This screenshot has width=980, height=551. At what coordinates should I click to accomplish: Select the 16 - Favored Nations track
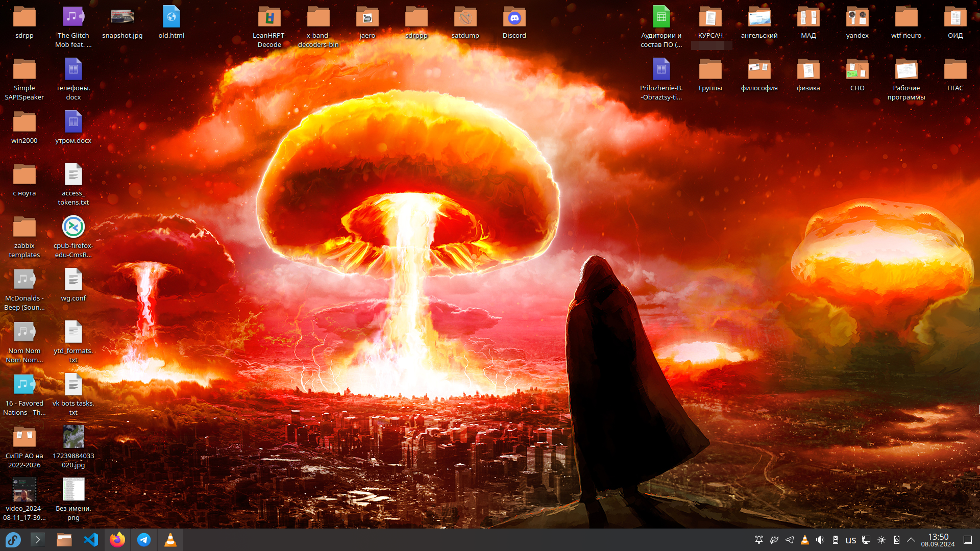point(24,395)
